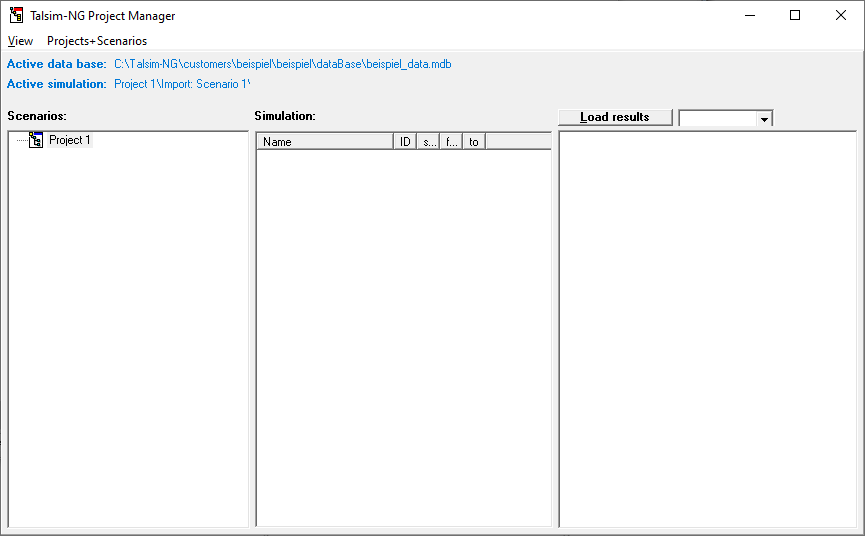Close the Talsim-NG Project Manager window
This screenshot has height=536, width=865.
[x=841, y=15]
